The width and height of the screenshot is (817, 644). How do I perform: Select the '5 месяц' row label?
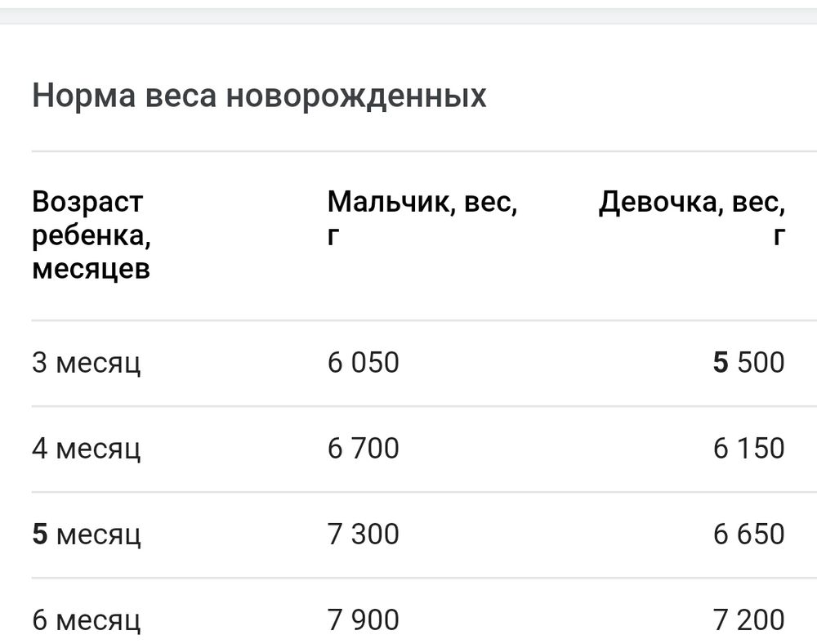pyautogui.click(x=87, y=534)
